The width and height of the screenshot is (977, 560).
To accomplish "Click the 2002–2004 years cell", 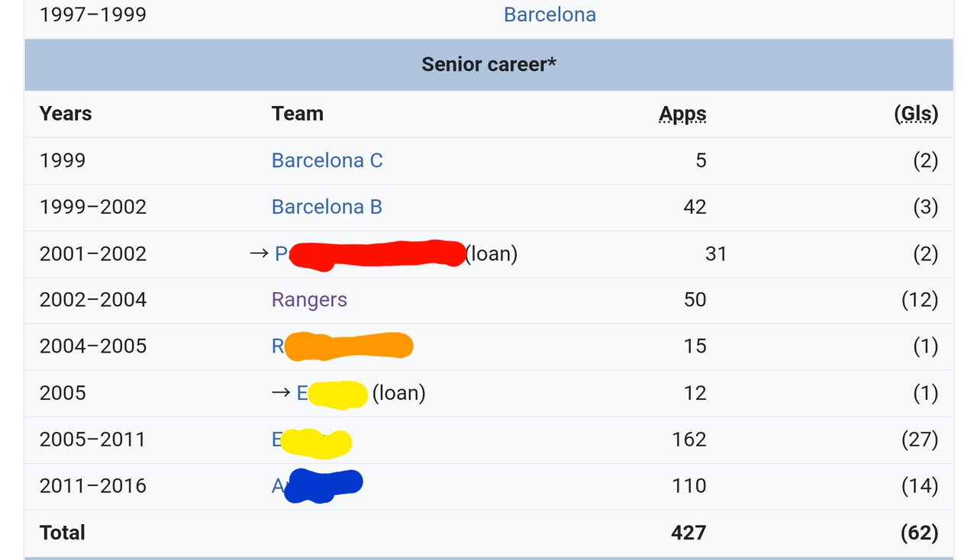I will (x=93, y=299).
